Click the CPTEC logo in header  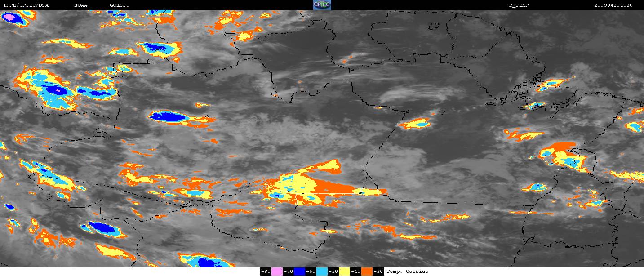pos(322,5)
